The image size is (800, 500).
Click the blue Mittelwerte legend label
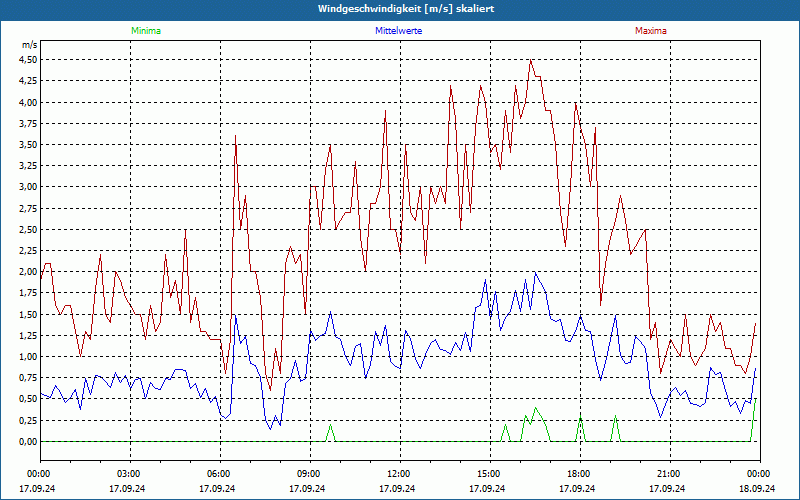[398, 31]
